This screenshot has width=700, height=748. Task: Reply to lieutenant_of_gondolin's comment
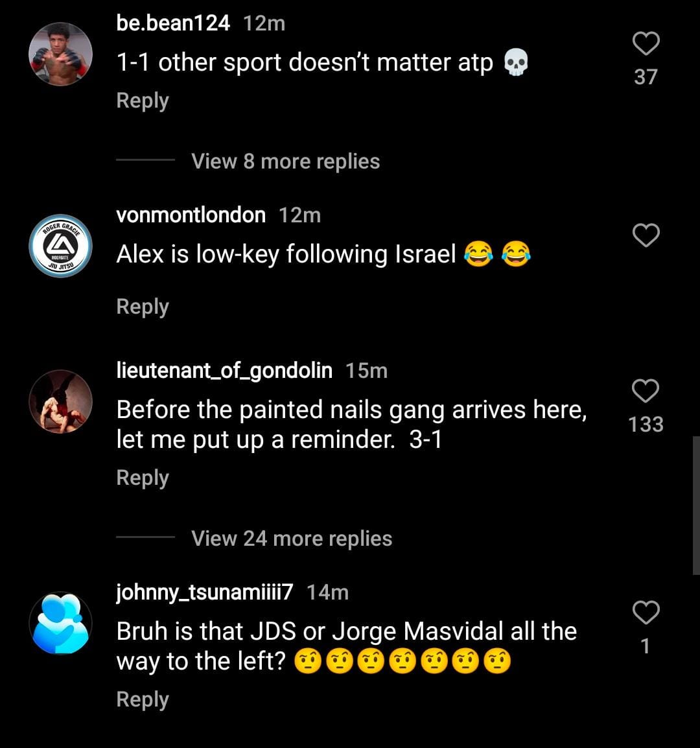(x=143, y=478)
